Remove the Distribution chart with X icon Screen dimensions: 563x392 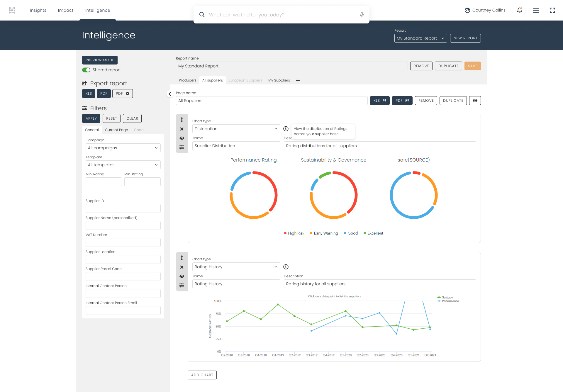[x=182, y=129]
